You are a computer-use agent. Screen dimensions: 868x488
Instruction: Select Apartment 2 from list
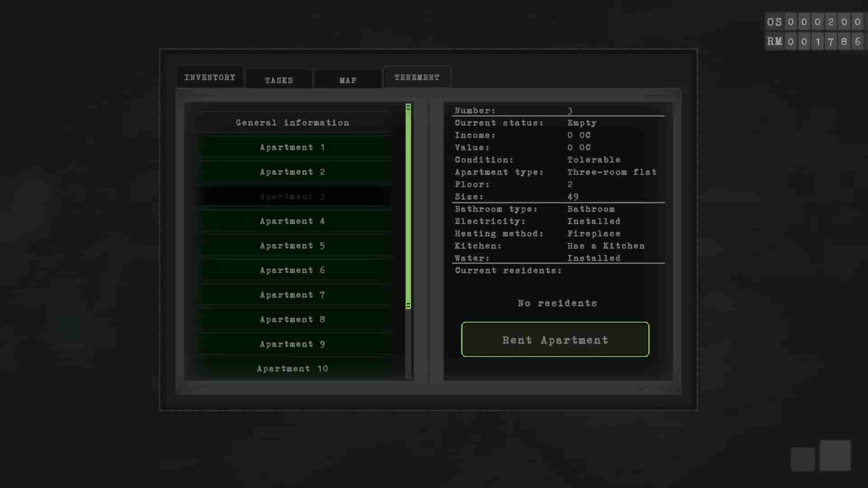[x=292, y=172]
